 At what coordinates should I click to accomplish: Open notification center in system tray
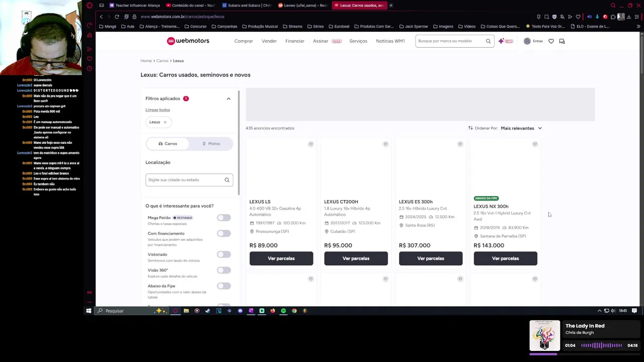pyautogui.click(x=634, y=311)
